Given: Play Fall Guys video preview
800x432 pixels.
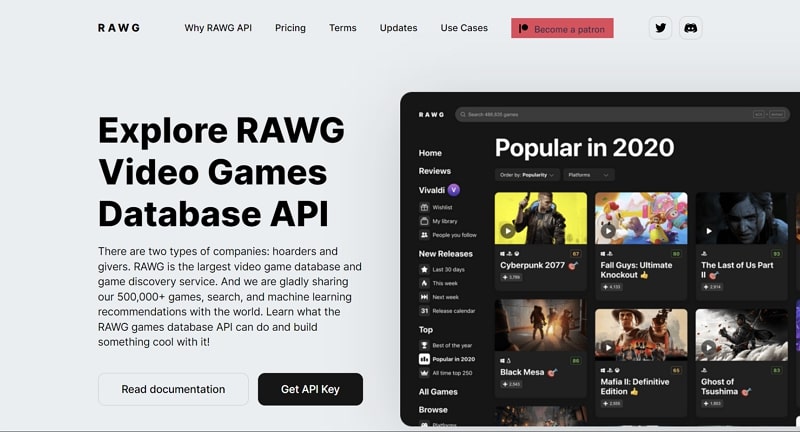Looking at the screenshot, I should pyautogui.click(x=608, y=231).
